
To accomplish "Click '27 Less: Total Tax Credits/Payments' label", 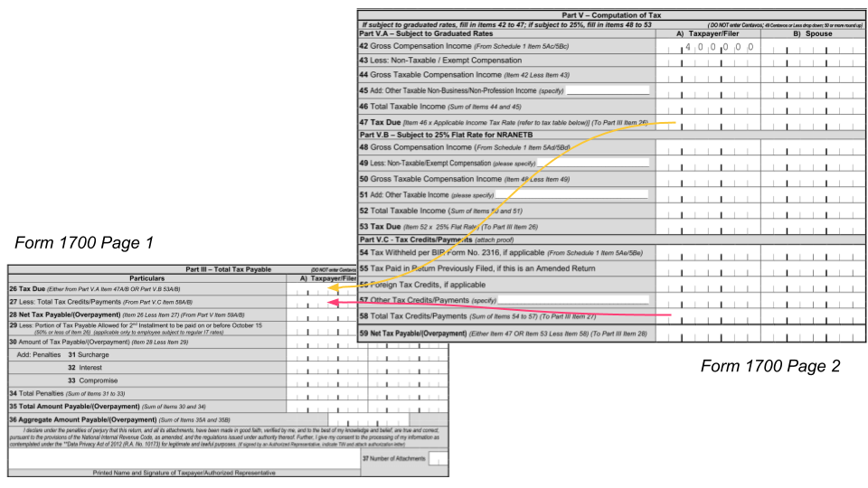I will click(x=100, y=302).
